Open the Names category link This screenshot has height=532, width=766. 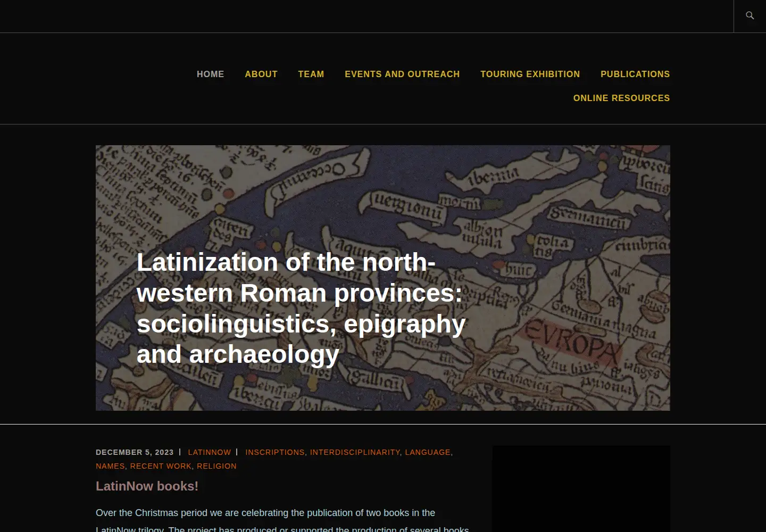[x=110, y=466]
